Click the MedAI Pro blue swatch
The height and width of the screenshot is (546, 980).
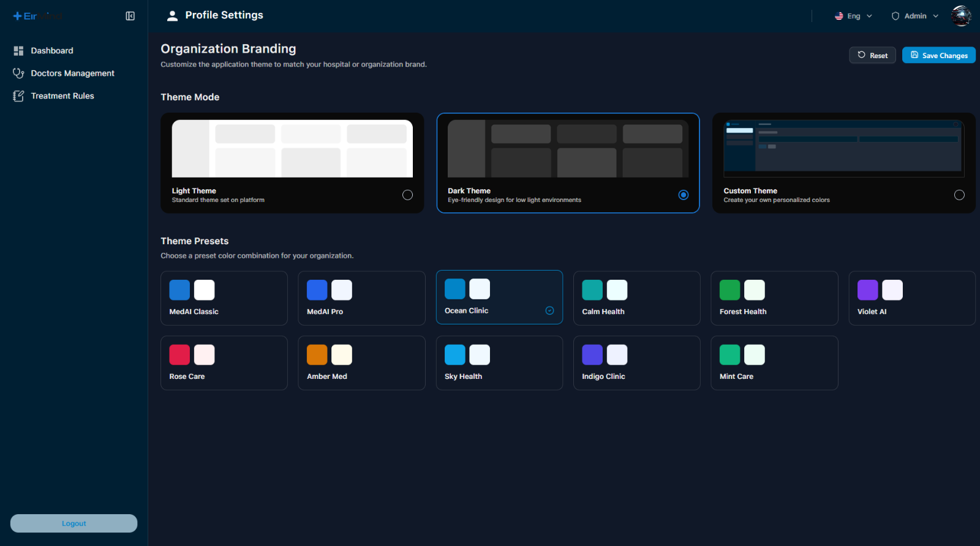[317, 290]
